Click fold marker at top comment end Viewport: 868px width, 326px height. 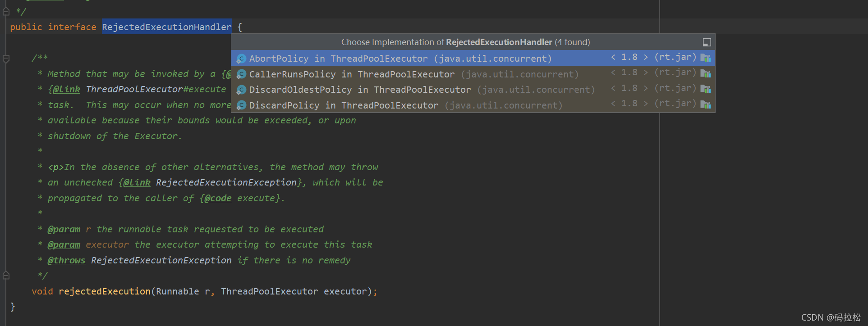6,11
